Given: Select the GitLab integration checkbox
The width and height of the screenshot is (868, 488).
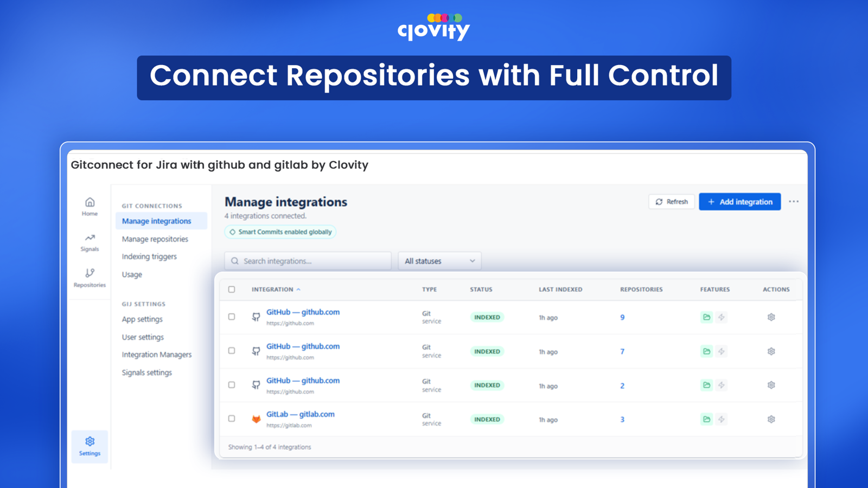Looking at the screenshot, I should click(232, 419).
